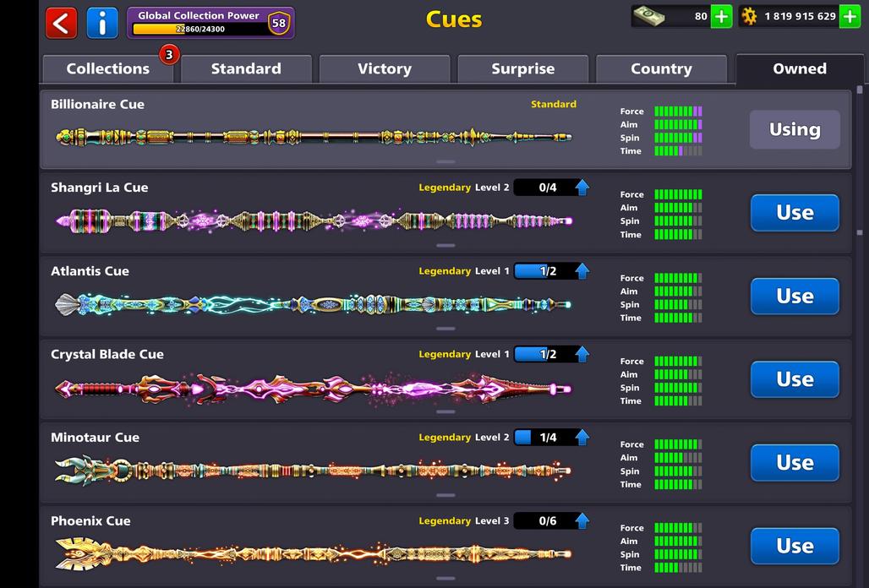Click the red back arrow button
The image size is (869, 588).
tap(61, 23)
